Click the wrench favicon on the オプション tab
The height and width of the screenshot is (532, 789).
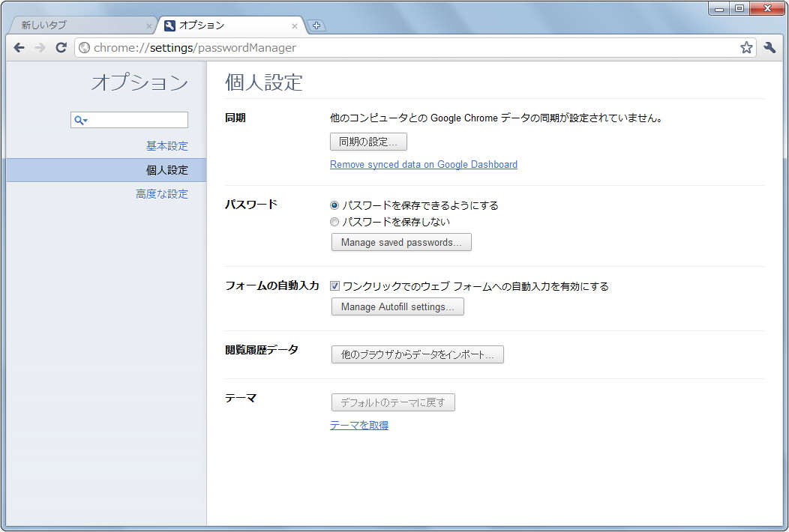[x=171, y=25]
